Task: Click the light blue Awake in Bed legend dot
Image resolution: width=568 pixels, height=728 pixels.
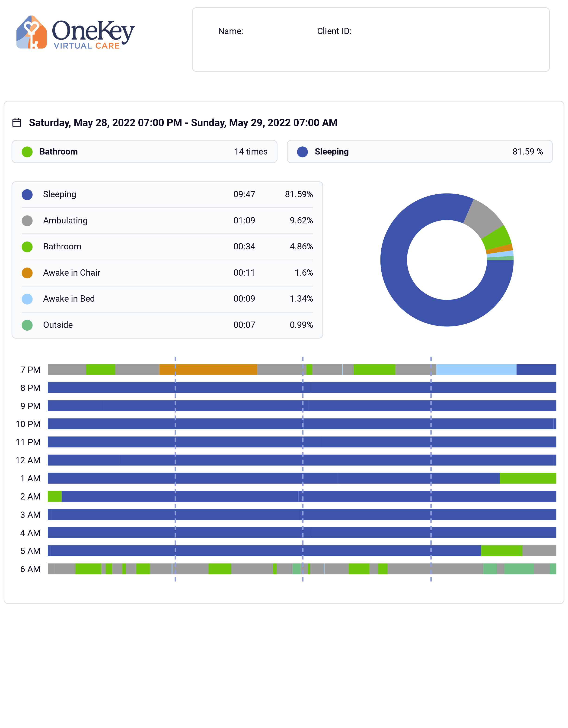Action: click(27, 299)
